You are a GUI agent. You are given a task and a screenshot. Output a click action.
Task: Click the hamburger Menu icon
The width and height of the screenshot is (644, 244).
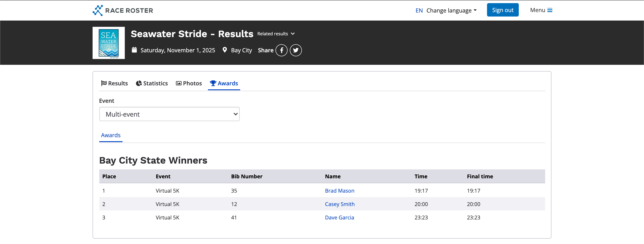pyautogui.click(x=550, y=10)
